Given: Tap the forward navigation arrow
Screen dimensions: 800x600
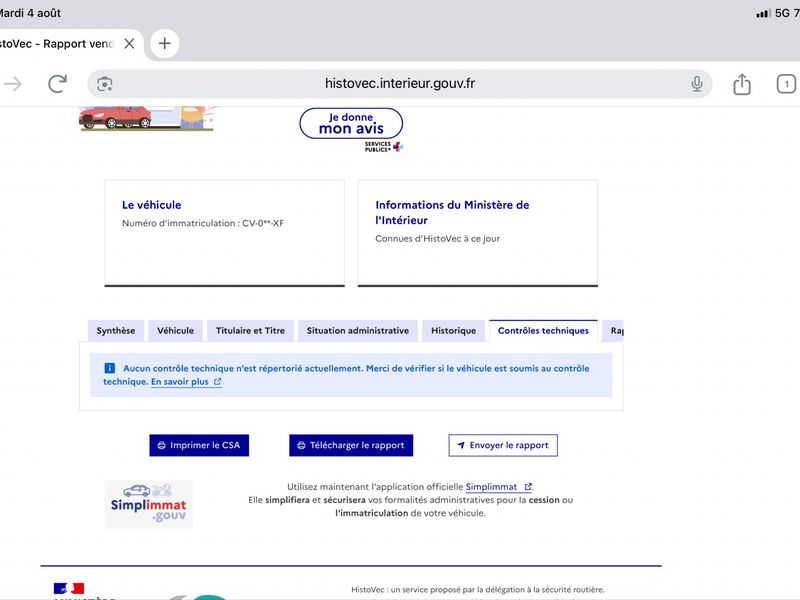Looking at the screenshot, I should (x=13, y=84).
